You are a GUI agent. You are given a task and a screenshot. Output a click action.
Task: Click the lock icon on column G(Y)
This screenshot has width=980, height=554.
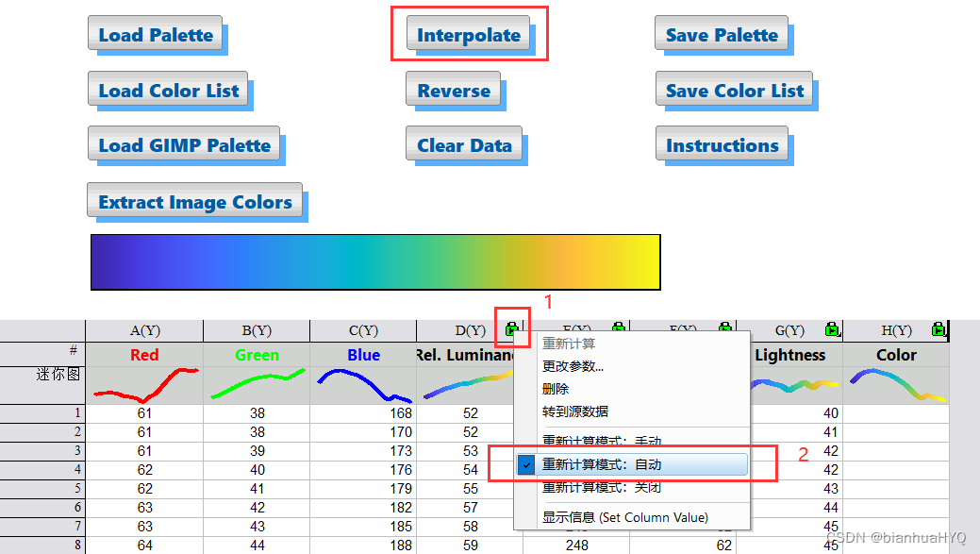coord(832,329)
